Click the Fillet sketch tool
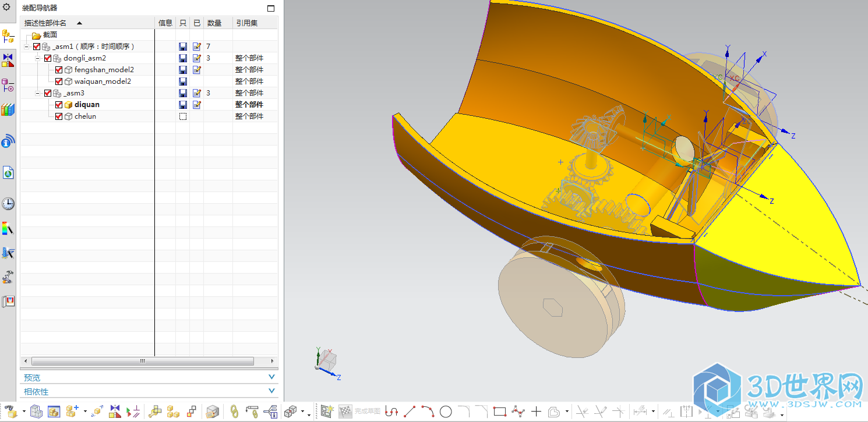This screenshot has height=422, width=868. pyautogui.click(x=464, y=412)
